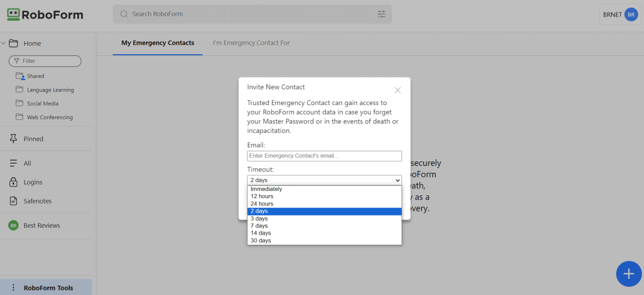Select My Emergency Contacts tab
This screenshot has height=295, width=644.
pos(157,43)
